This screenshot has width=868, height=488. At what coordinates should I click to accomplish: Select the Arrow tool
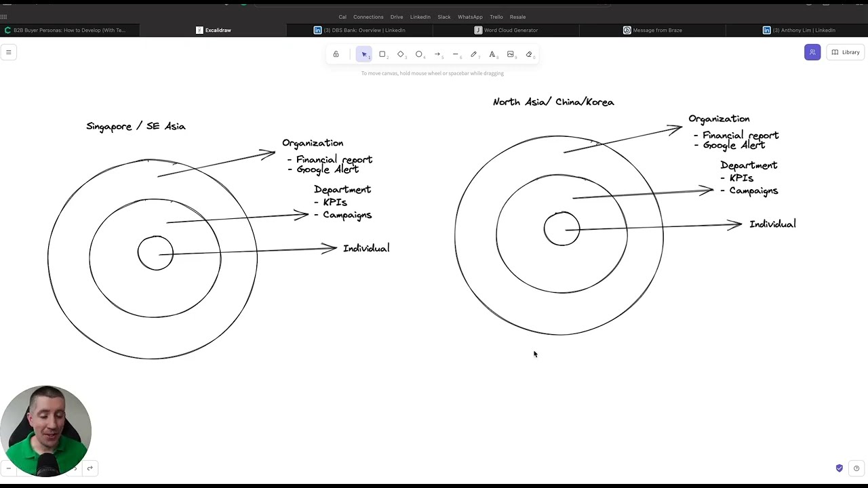(437, 54)
